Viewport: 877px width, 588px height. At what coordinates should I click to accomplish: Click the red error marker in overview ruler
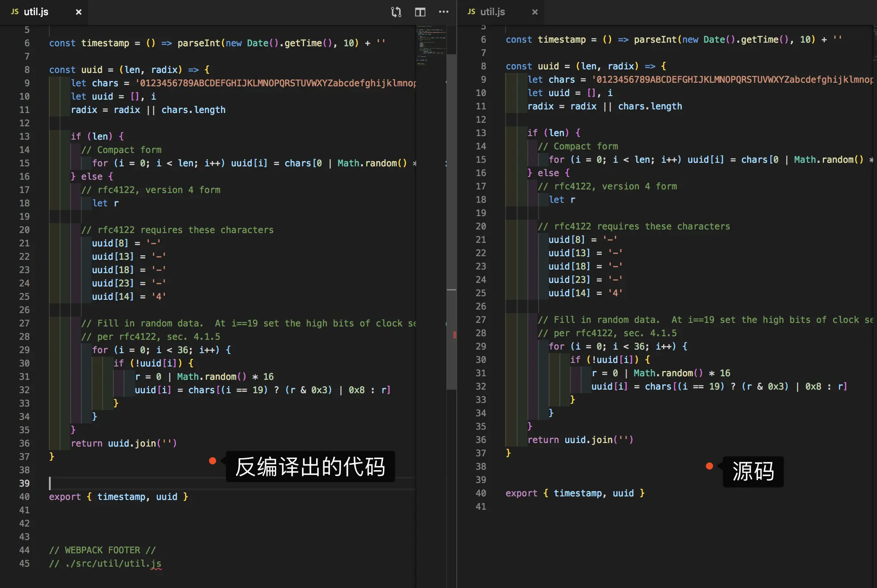(454, 334)
